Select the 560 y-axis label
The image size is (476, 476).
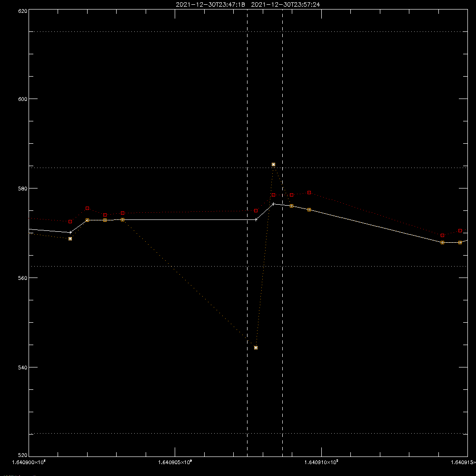point(23,278)
